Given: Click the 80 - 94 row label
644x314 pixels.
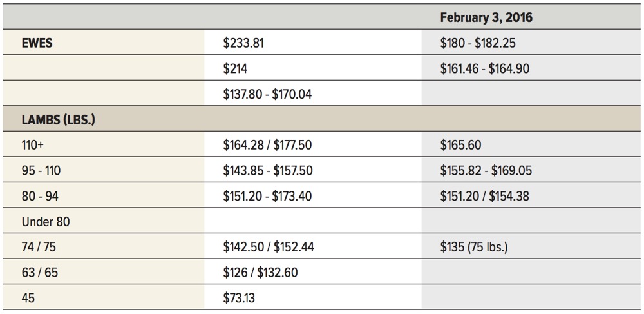Looking at the screenshot, I should (39, 196).
